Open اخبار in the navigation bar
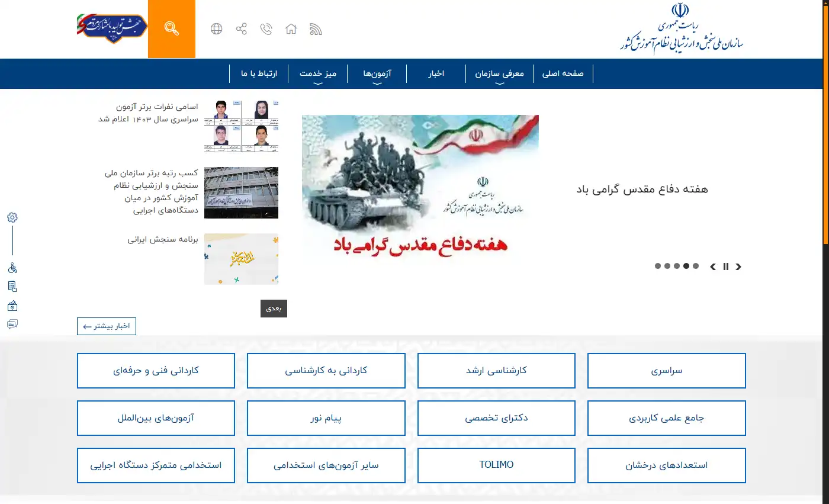This screenshot has width=829, height=504. (x=436, y=74)
